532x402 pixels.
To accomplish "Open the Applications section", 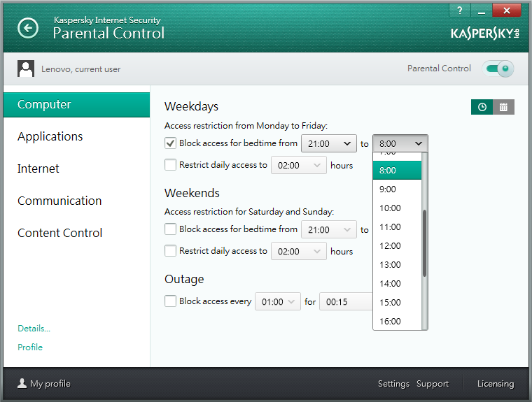I will tap(50, 136).
